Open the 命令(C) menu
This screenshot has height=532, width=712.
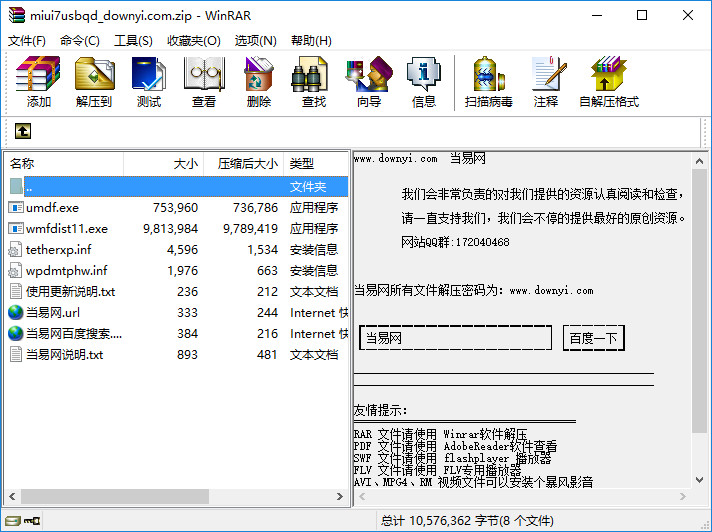click(80, 41)
